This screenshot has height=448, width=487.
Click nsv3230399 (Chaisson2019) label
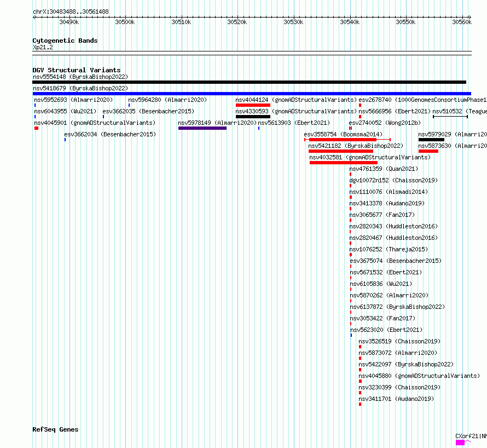400,387
